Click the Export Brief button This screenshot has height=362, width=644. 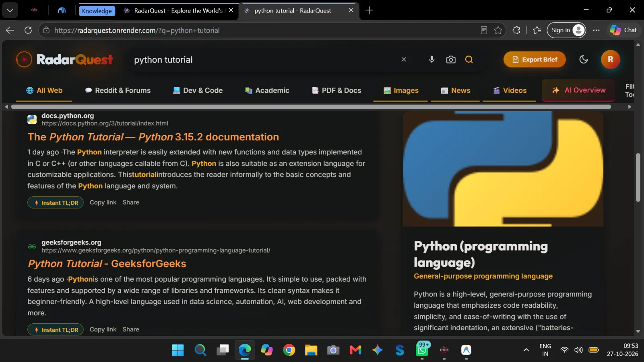(x=535, y=60)
